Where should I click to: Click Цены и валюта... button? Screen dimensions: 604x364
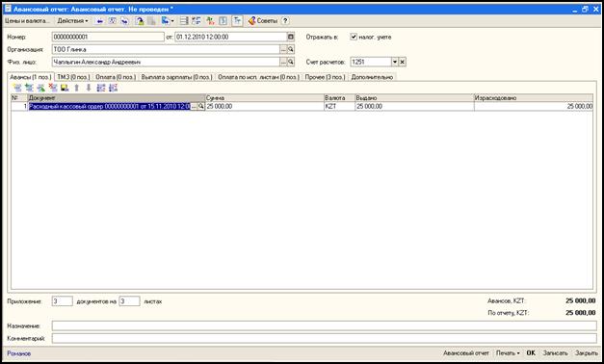pos(27,21)
